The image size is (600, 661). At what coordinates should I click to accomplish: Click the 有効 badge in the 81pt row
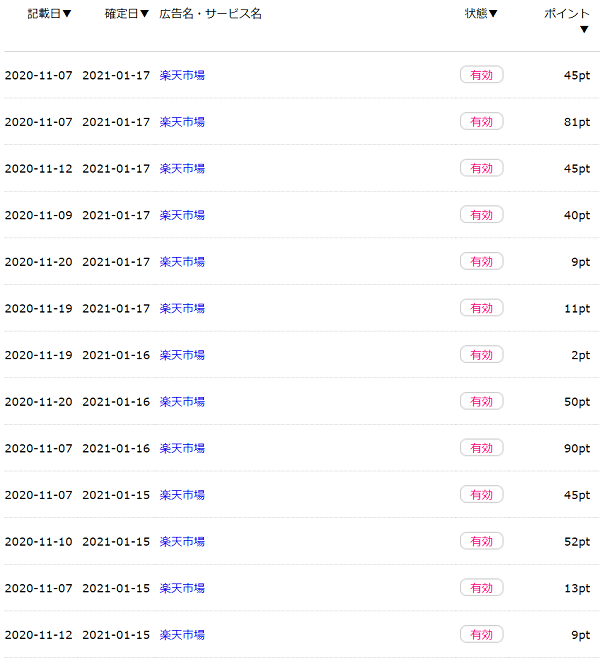(x=481, y=122)
